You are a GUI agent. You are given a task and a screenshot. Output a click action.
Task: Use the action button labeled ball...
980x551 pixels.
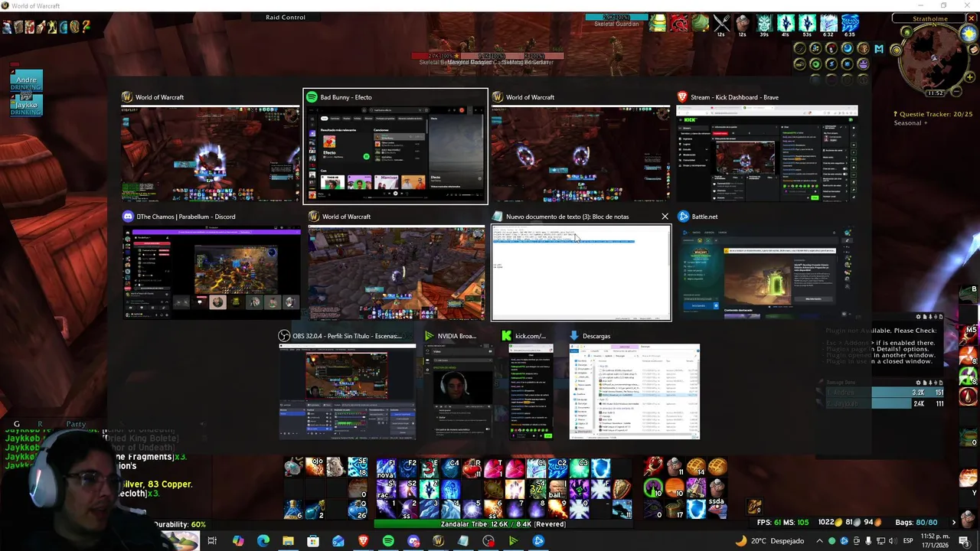coord(557,489)
